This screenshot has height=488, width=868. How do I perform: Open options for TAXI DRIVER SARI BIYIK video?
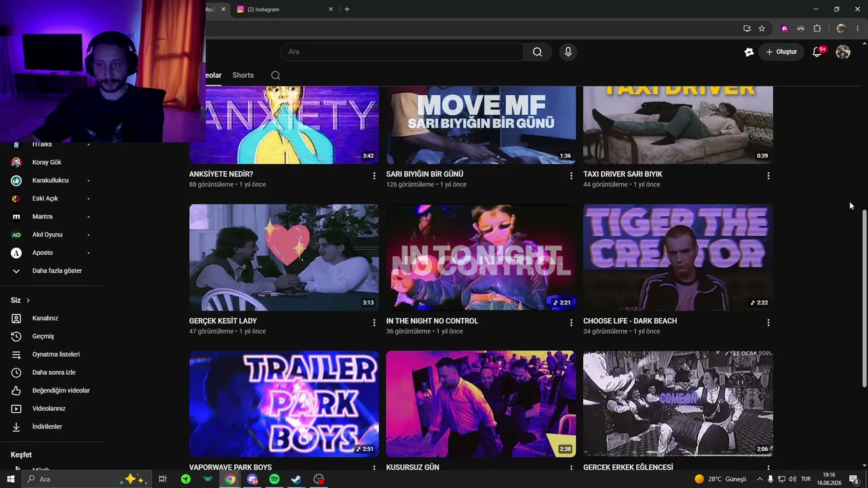click(x=768, y=176)
